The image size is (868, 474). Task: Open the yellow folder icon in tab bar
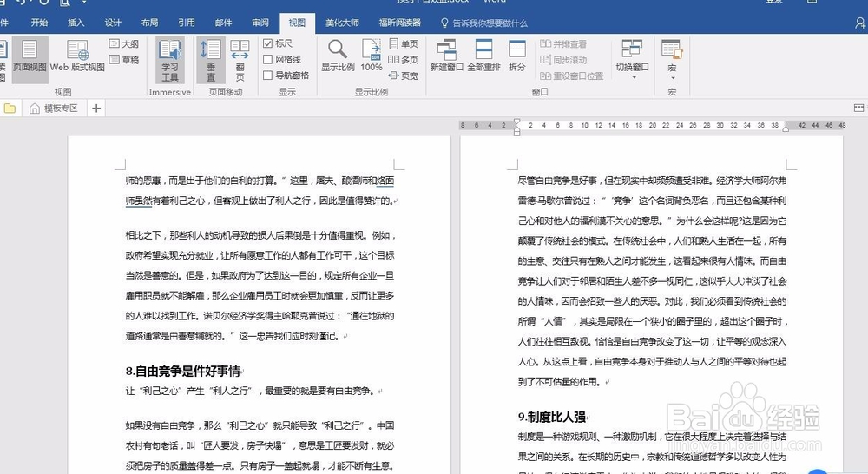(x=10, y=108)
